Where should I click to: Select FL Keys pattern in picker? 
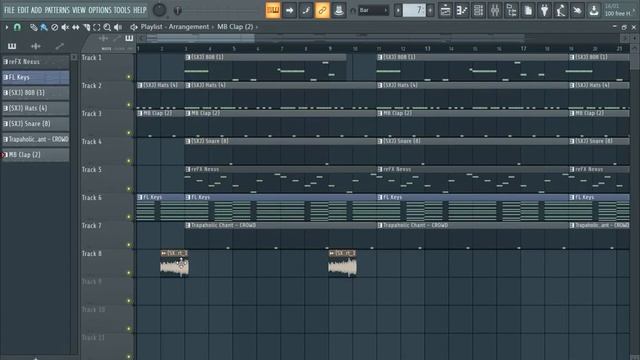click(36, 77)
